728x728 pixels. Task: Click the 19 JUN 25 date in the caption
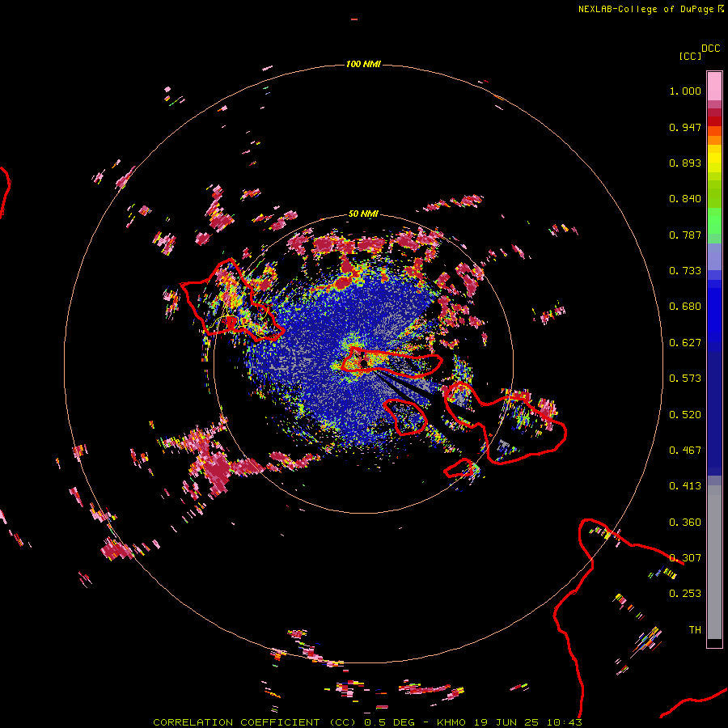506,722
